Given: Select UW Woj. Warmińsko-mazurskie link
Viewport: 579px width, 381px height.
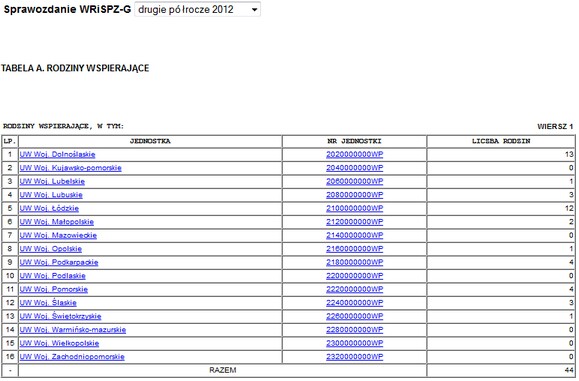Looking at the screenshot, I should 73,330.
